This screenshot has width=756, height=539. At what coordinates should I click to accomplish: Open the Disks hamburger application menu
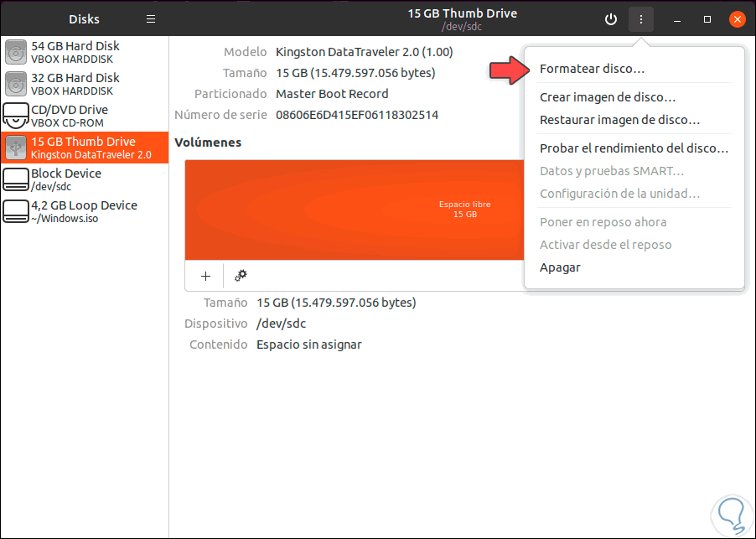151,19
